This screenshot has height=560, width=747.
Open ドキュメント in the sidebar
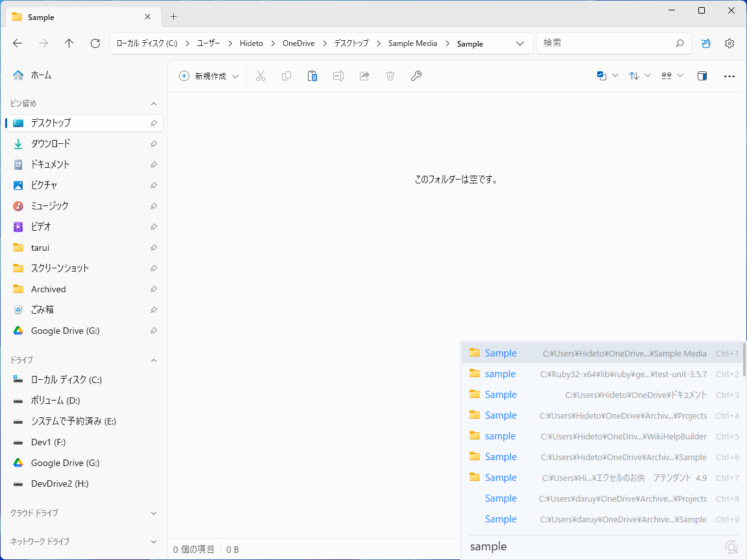[x=84, y=165]
